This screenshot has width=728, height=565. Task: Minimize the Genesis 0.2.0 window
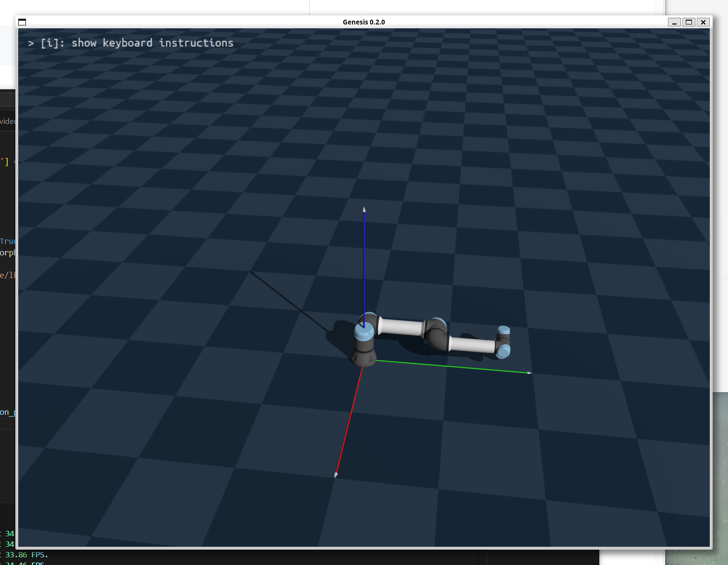tap(674, 22)
